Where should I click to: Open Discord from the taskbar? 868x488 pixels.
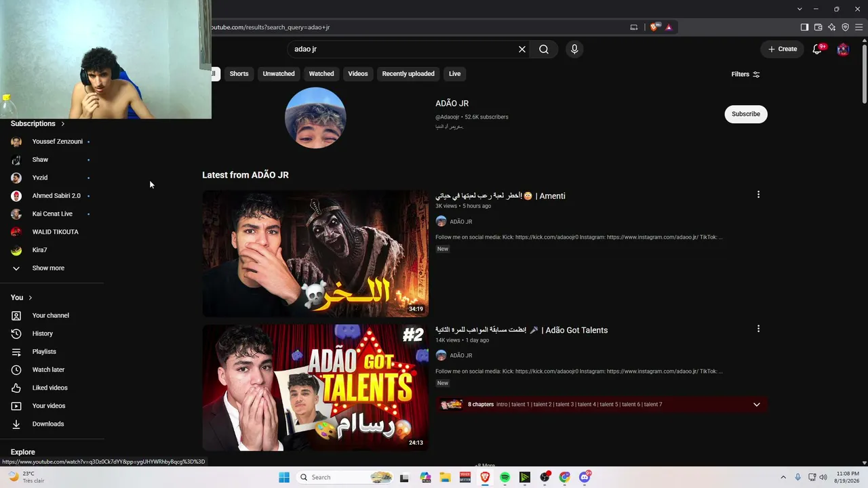click(x=585, y=477)
